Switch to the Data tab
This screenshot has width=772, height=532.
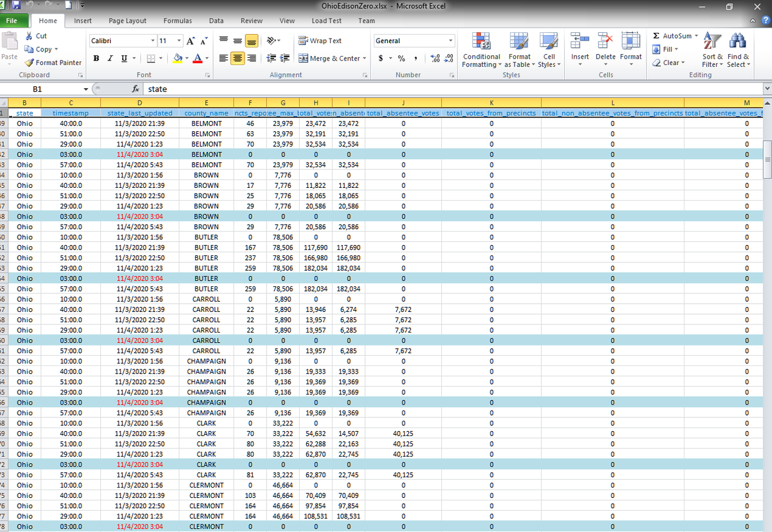pos(216,21)
